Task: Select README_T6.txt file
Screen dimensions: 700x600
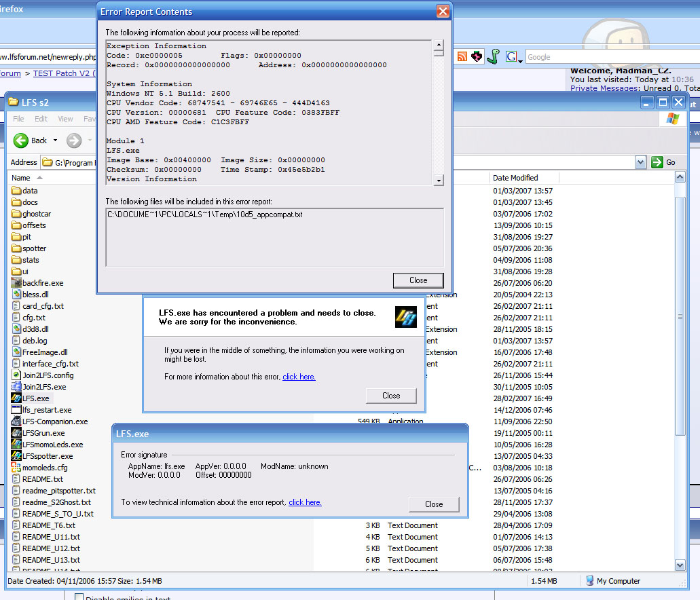Action: pos(43,525)
